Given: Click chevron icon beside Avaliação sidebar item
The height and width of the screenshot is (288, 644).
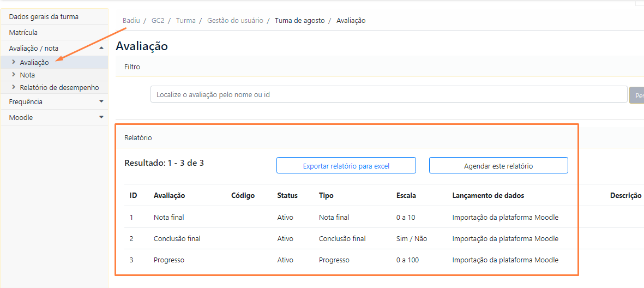Looking at the screenshot, I should [14, 62].
